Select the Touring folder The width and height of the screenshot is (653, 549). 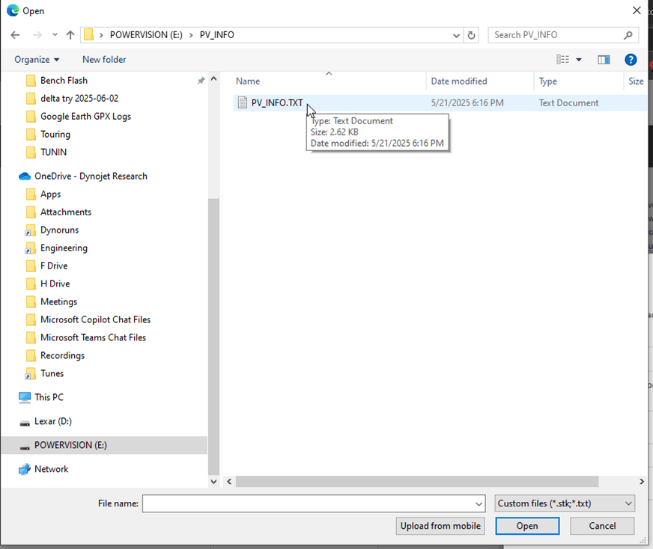pos(55,134)
